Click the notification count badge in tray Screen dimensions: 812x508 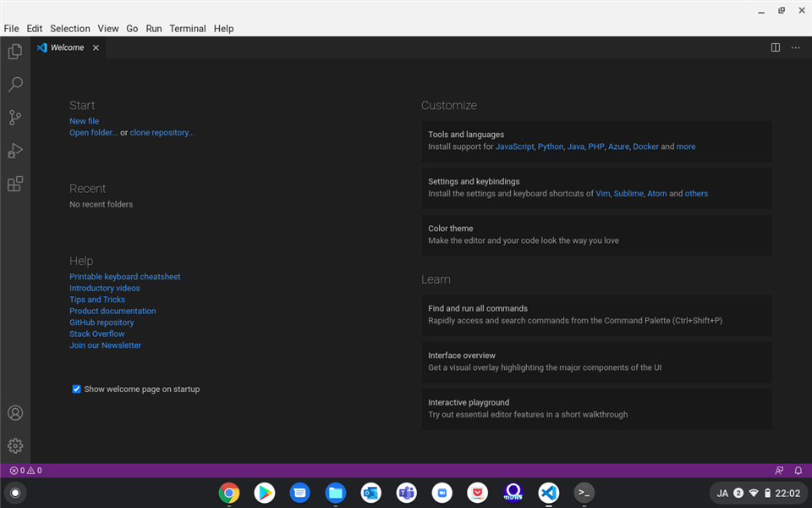[738, 494]
